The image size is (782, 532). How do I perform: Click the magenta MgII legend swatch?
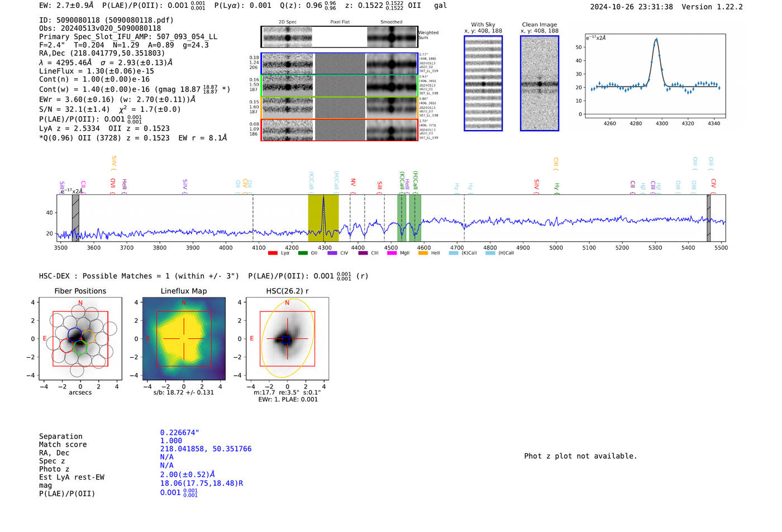point(392,253)
